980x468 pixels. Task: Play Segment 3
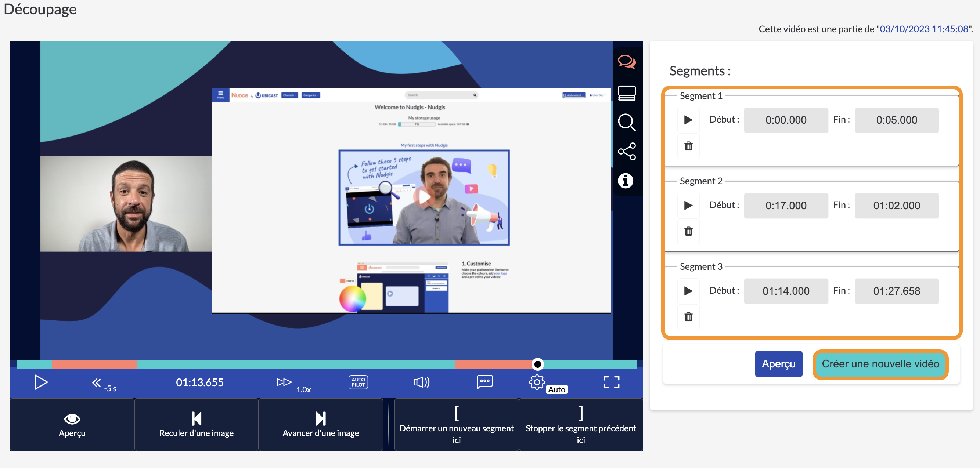coord(688,291)
